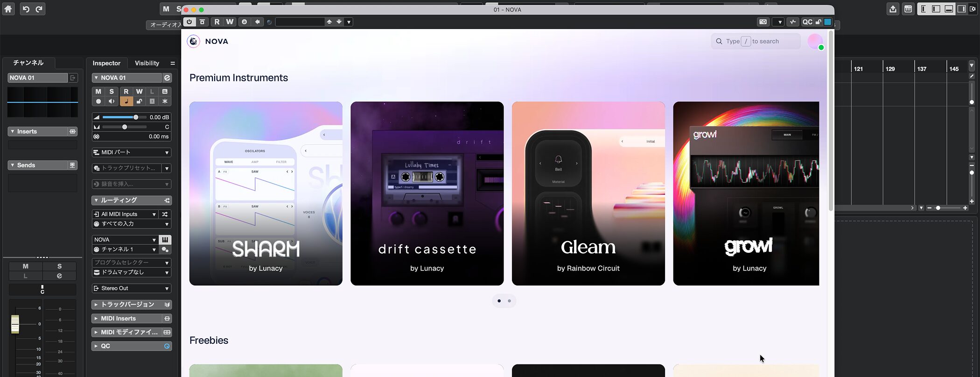Click the NOVA window vertical scrollbar
Viewport: 980px width, 377px height.
click(831, 121)
